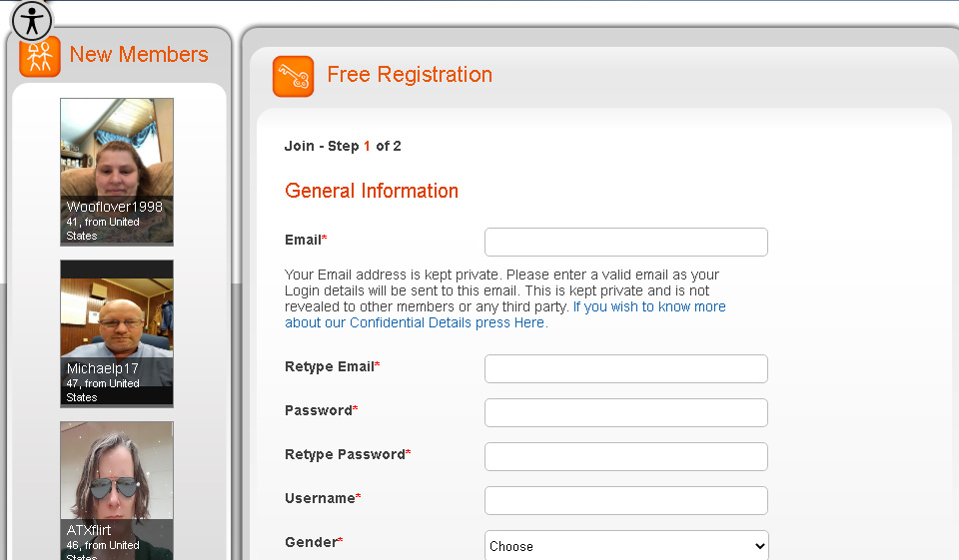Image resolution: width=959 pixels, height=560 pixels.
Task: Open Wooflover1998's profile photo
Action: [x=117, y=150]
